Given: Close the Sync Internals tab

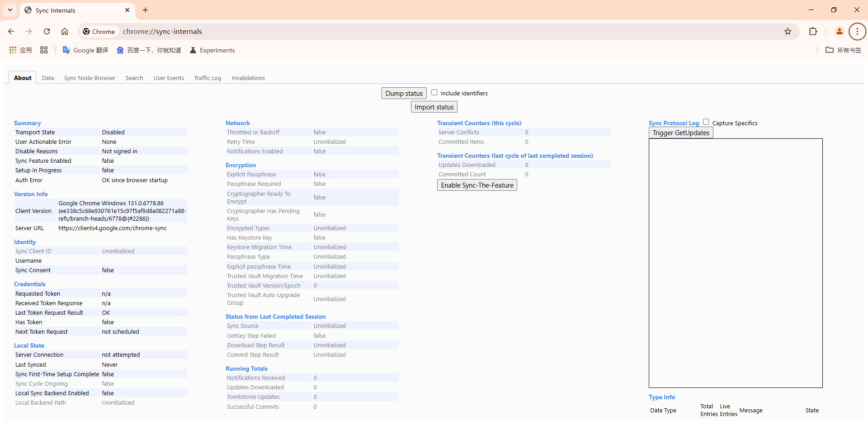Looking at the screenshot, I should click(127, 10).
